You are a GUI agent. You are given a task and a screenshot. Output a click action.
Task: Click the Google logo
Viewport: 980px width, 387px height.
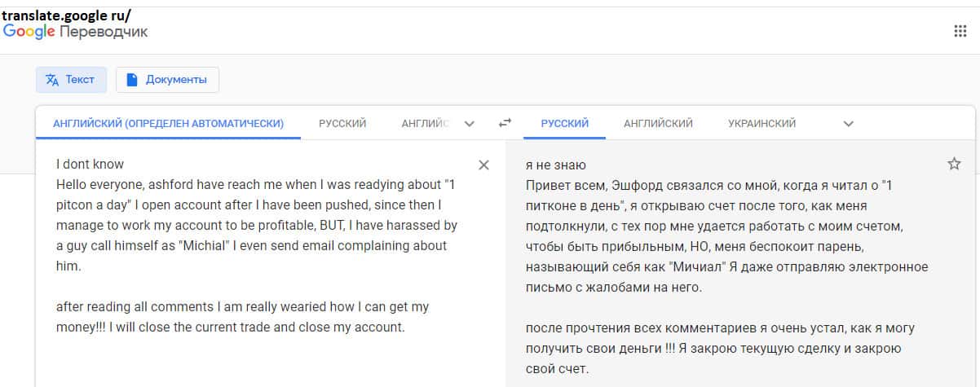[x=29, y=32]
